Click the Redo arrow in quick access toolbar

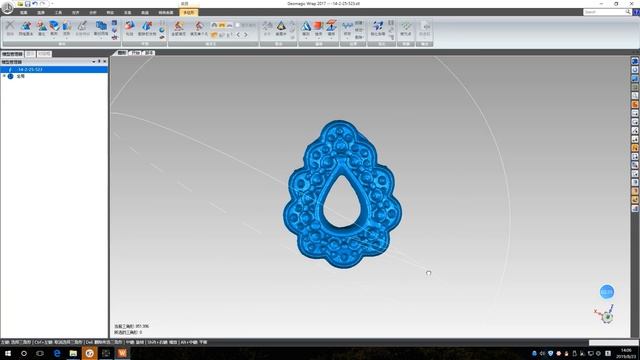click(42, 4)
